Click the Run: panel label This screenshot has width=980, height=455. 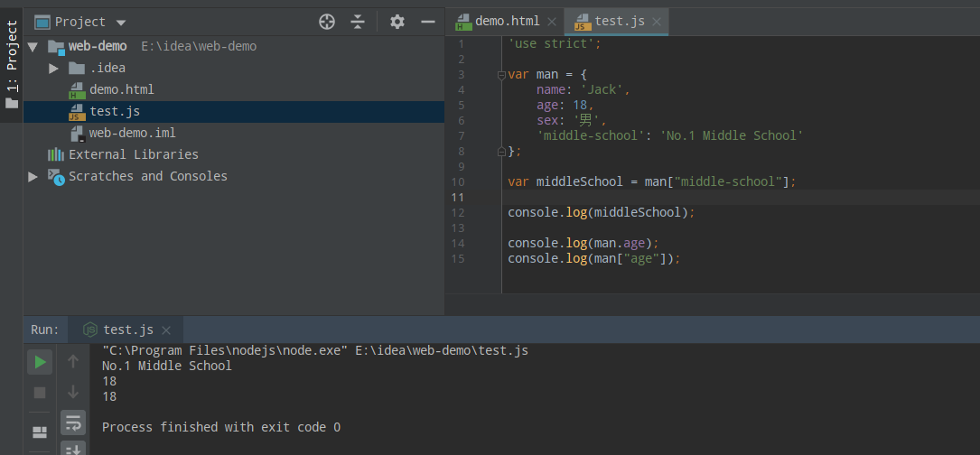click(44, 330)
